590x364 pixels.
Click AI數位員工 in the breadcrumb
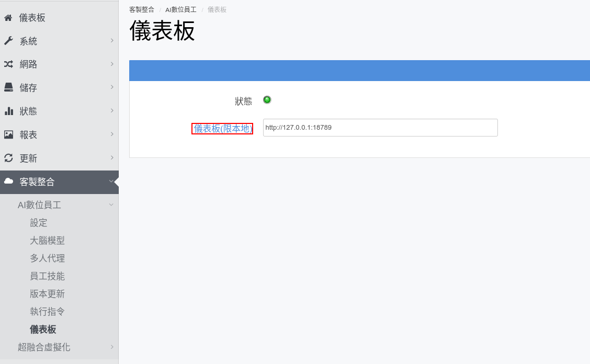(180, 9)
